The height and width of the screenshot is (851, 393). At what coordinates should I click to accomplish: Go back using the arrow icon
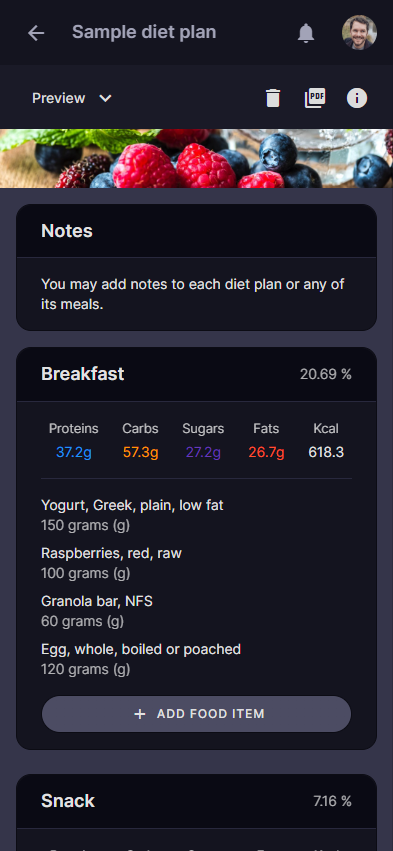pos(36,33)
